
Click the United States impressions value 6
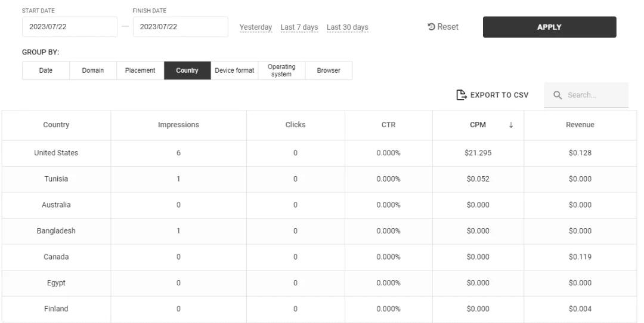click(x=179, y=153)
